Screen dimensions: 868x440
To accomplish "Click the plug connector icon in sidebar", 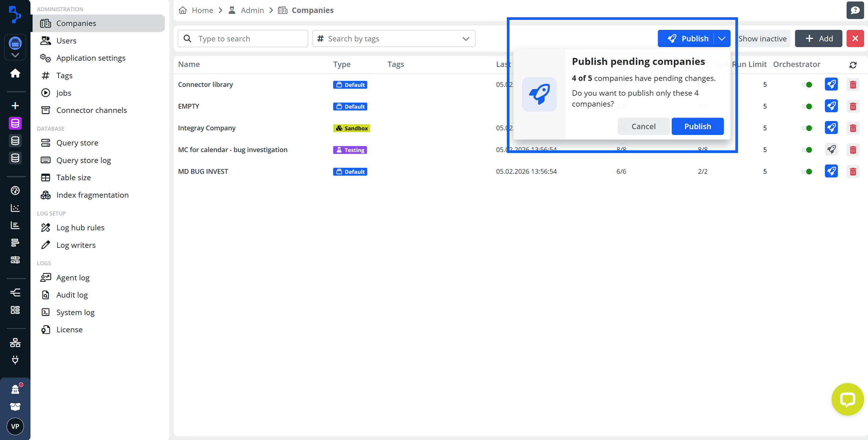I will (x=15, y=360).
